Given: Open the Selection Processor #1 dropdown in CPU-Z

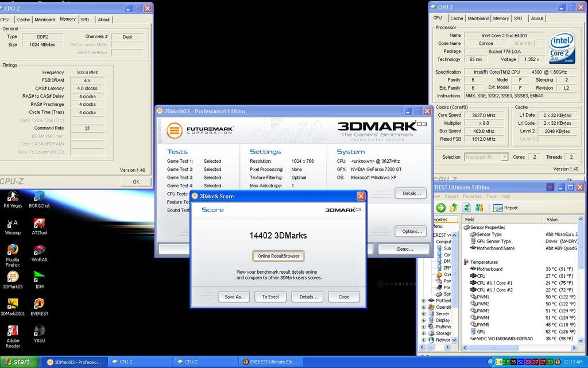Looking at the screenshot, I should click(486, 157).
